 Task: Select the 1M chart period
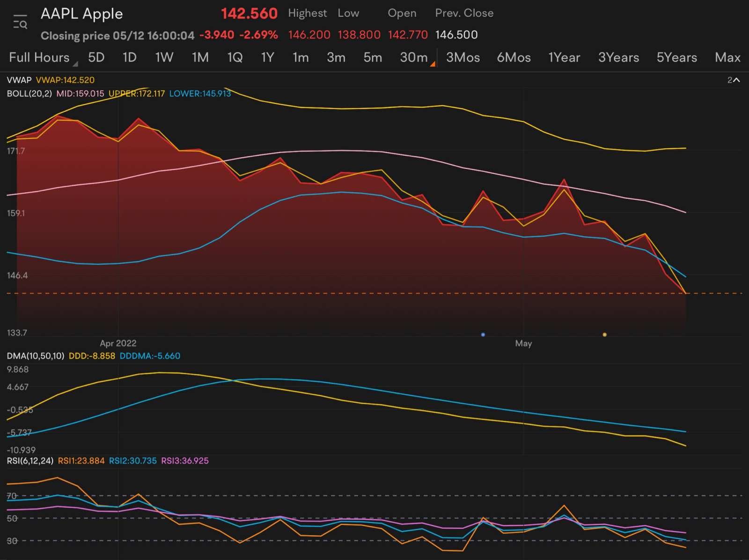point(200,58)
